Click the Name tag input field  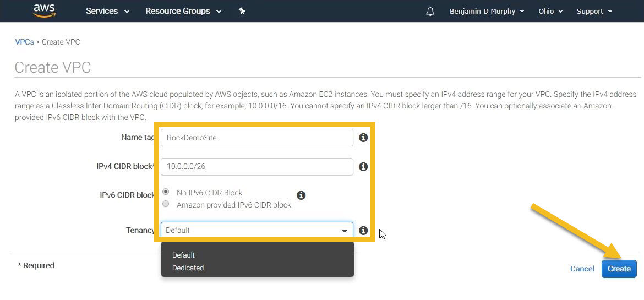256,138
